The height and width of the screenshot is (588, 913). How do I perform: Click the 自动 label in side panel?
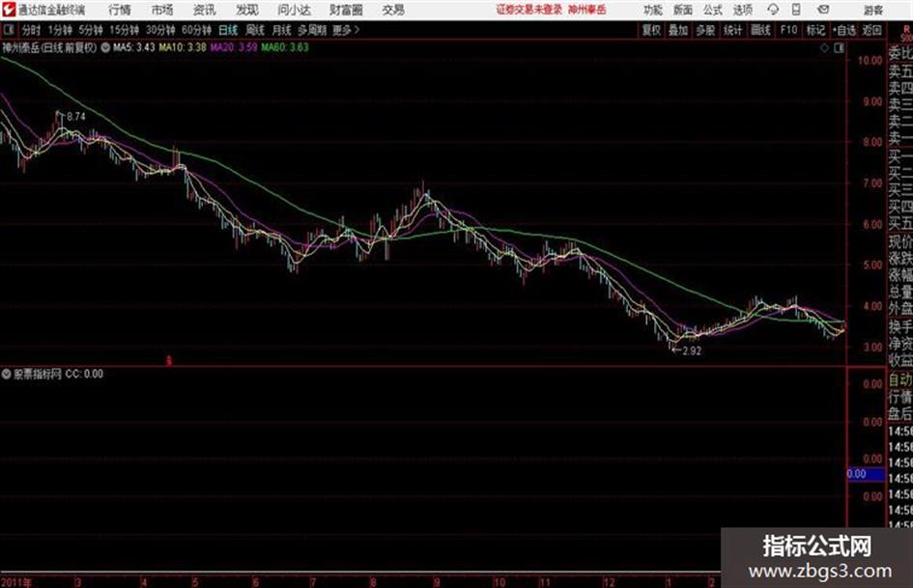click(899, 380)
